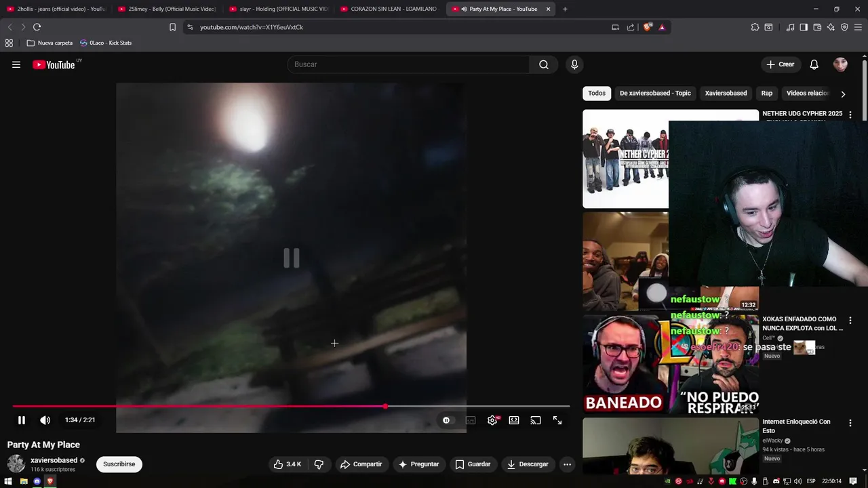Open Brave Rewards triangle icon
This screenshot has width=868, height=488.
(662, 27)
